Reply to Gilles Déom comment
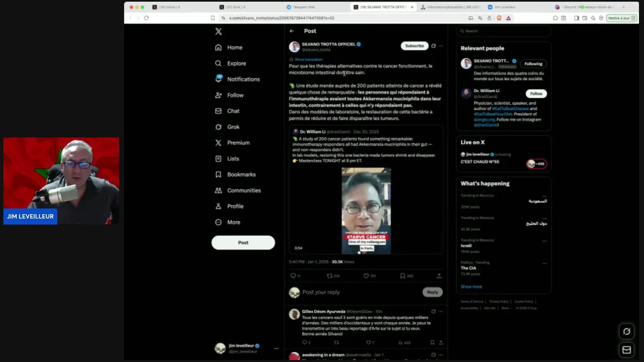This screenshot has width=644, height=362. 304,342
